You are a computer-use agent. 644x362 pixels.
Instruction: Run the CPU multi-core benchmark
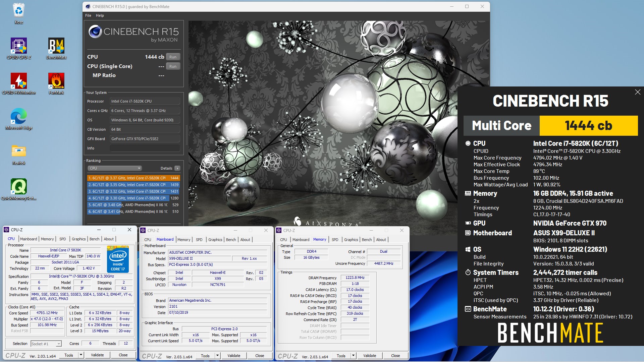(173, 57)
